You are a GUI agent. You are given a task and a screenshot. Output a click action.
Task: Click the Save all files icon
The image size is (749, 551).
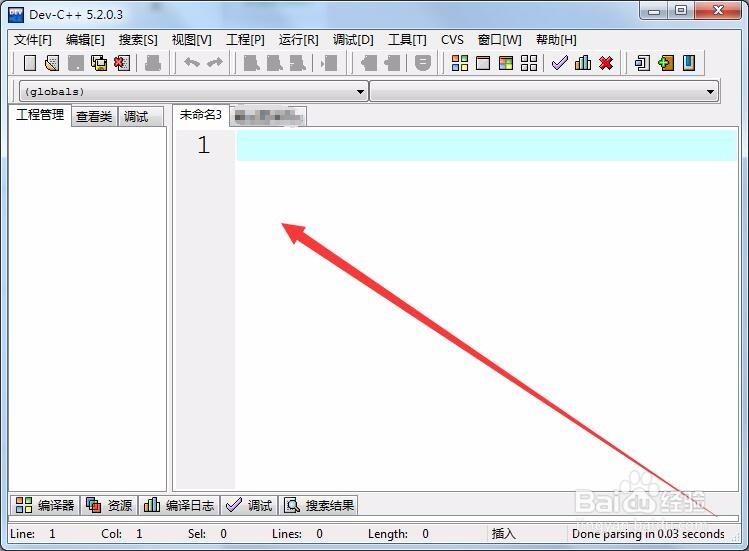[x=99, y=63]
